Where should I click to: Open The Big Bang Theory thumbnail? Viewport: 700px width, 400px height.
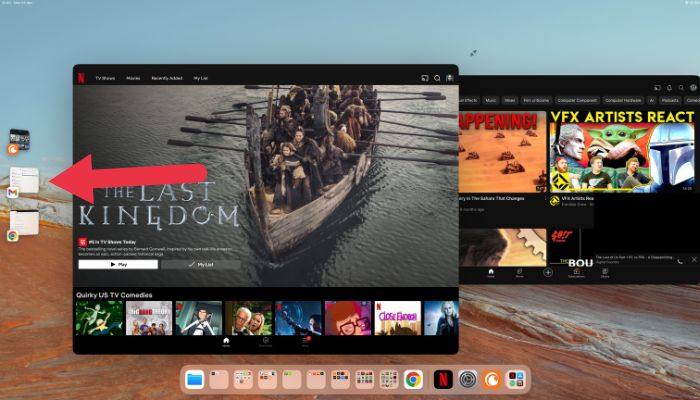click(149, 318)
